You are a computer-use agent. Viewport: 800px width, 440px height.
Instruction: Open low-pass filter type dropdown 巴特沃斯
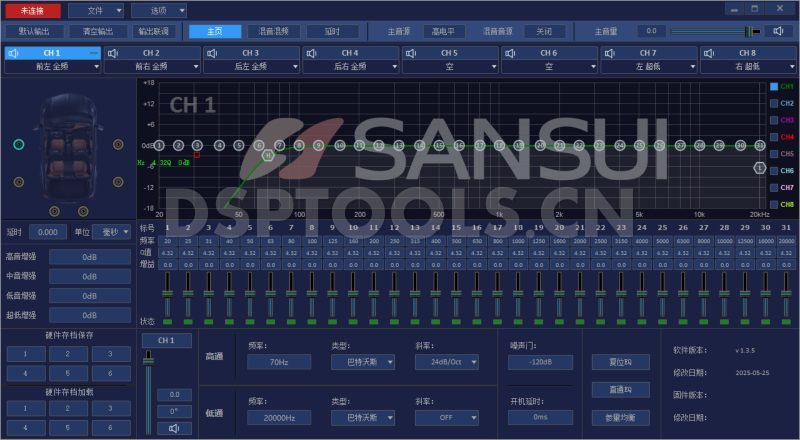click(363, 418)
